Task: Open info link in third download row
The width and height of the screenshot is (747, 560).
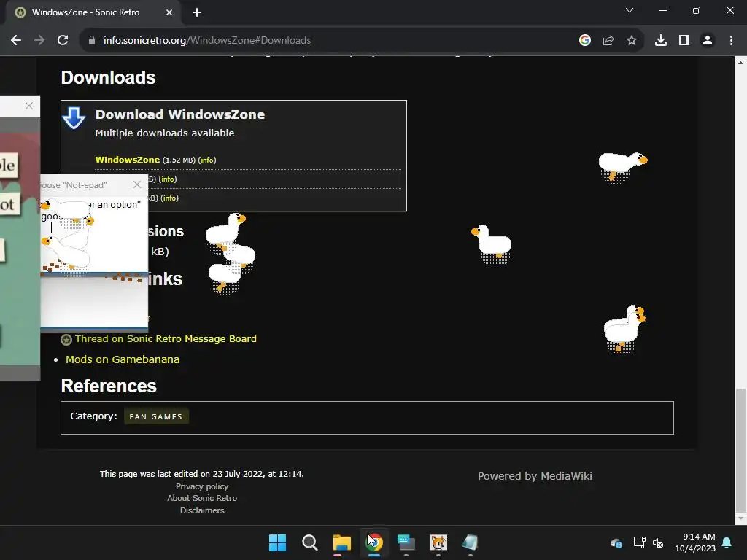Action: [x=169, y=198]
